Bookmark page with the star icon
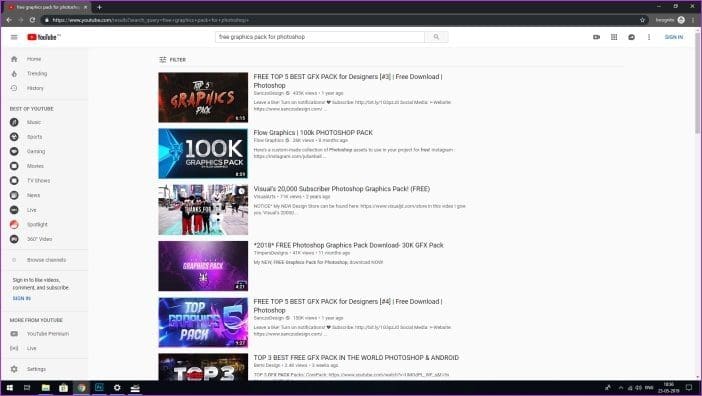Image resolution: width=702 pixels, height=396 pixels. pyautogui.click(x=642, y=20)
